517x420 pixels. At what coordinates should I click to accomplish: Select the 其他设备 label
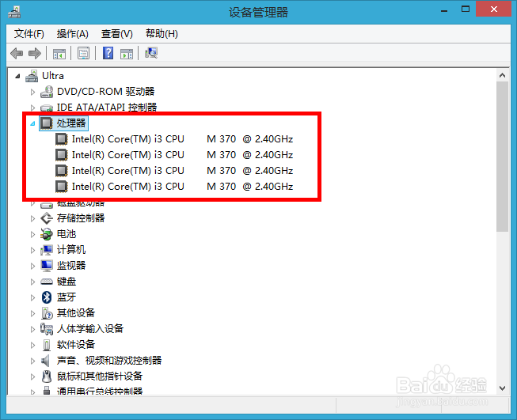click(76, 313)
